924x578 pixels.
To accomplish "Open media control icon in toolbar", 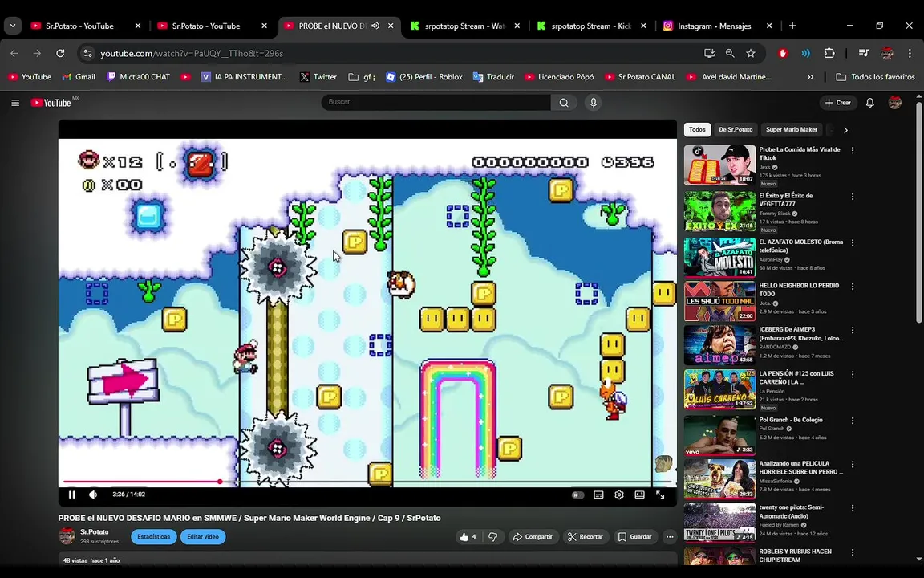I will click(x=863, y=53).
